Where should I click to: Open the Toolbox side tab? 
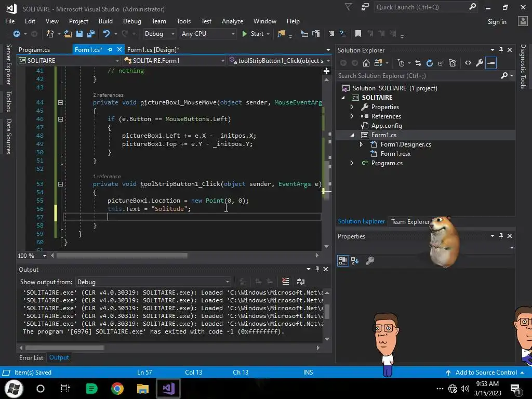(8, 101)
